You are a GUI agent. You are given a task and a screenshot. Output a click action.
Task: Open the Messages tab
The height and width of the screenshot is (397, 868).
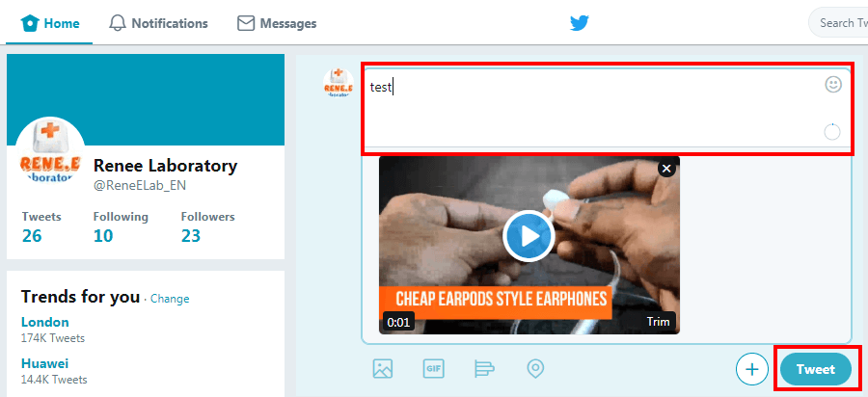(277, 22)
